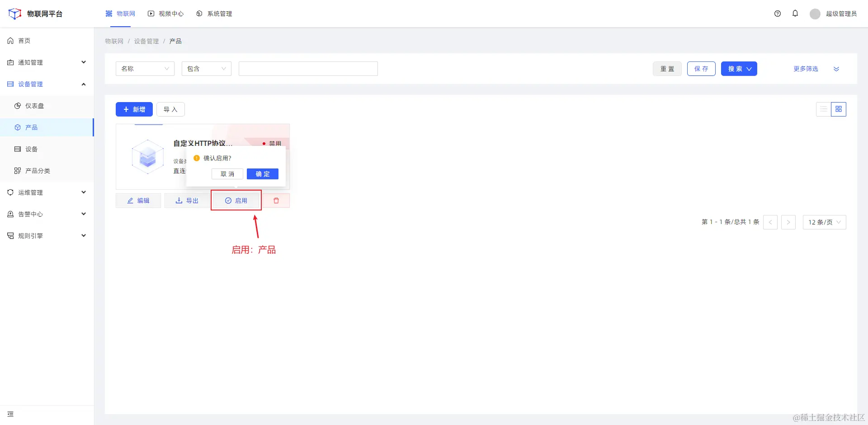
Task: Click the 设备 list icon in sidebar
Action: [18, 149]
